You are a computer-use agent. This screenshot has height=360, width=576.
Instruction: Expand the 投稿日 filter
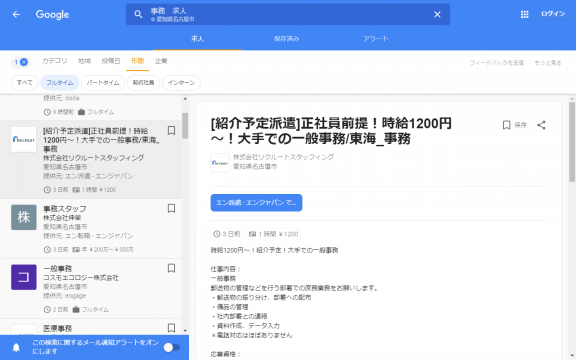[111, 61]
